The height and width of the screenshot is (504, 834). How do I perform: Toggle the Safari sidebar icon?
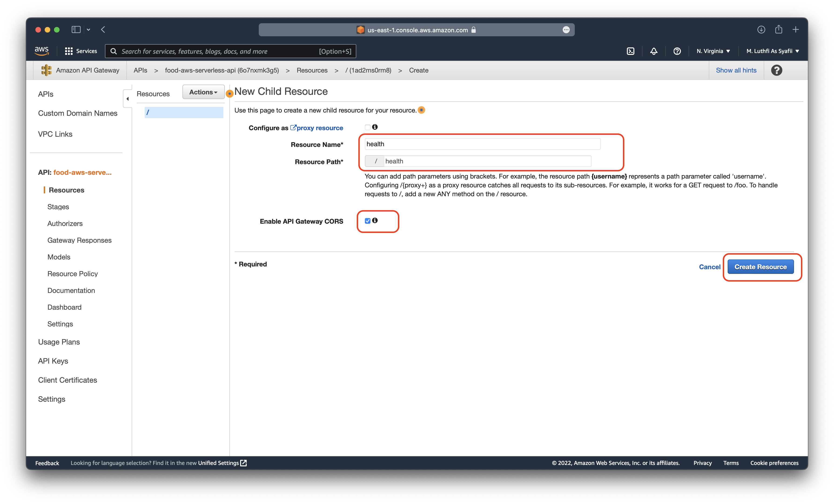[76, 30]
